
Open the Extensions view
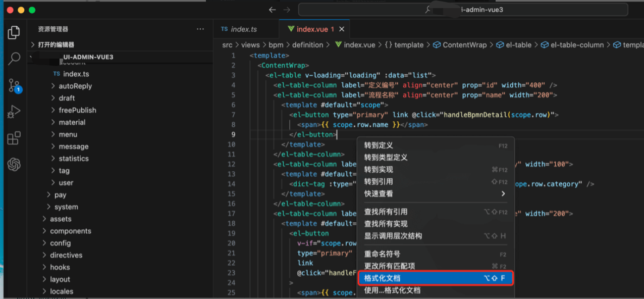pyautogui.click(x=14, y=138)
